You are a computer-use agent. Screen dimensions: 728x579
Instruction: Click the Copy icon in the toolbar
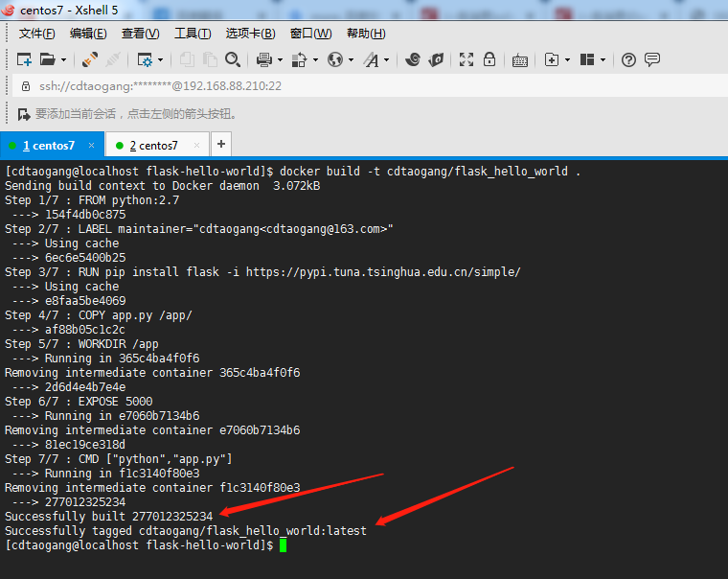(x=187, y=60)
